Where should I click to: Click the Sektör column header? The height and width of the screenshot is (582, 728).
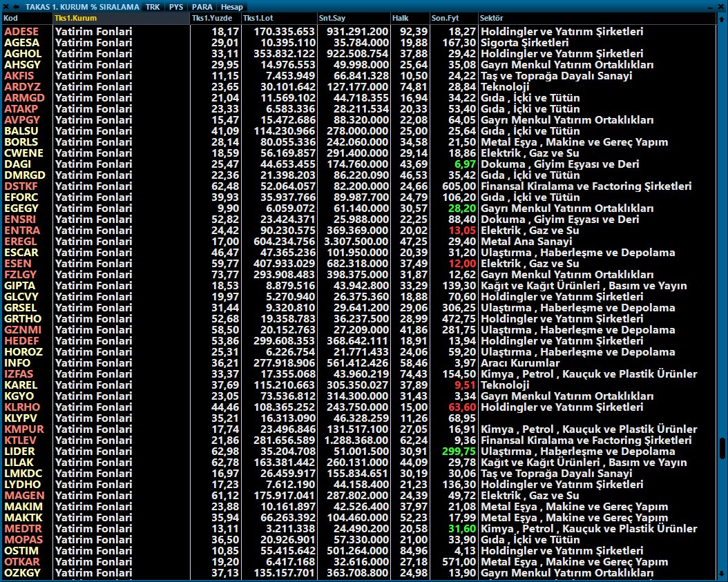click(x=597, y=18)
